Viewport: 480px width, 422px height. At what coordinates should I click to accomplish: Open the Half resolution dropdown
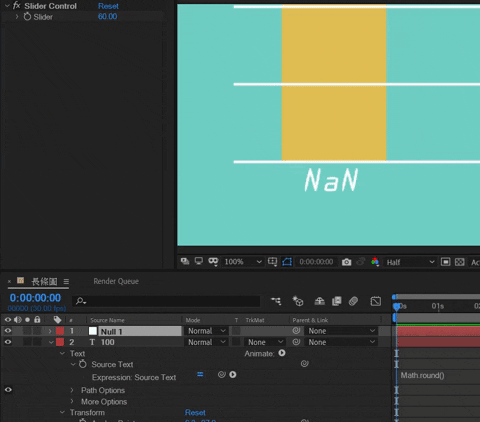pyautogui.click(x=410, y=262)
